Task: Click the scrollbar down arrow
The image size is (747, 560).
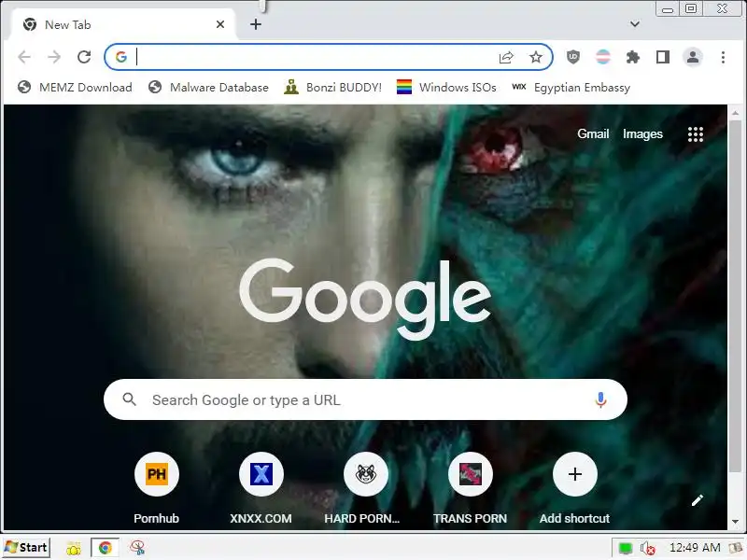Action: [735, 522]
